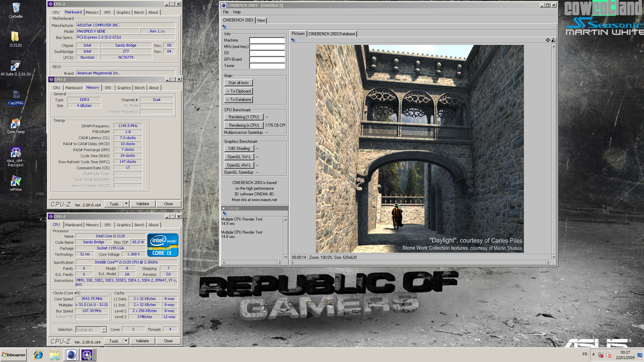Viewport: 644px width, 362px height.
Task: Click picture panel vertical scrollbar up arrow
Action: (x=554, y=46)
